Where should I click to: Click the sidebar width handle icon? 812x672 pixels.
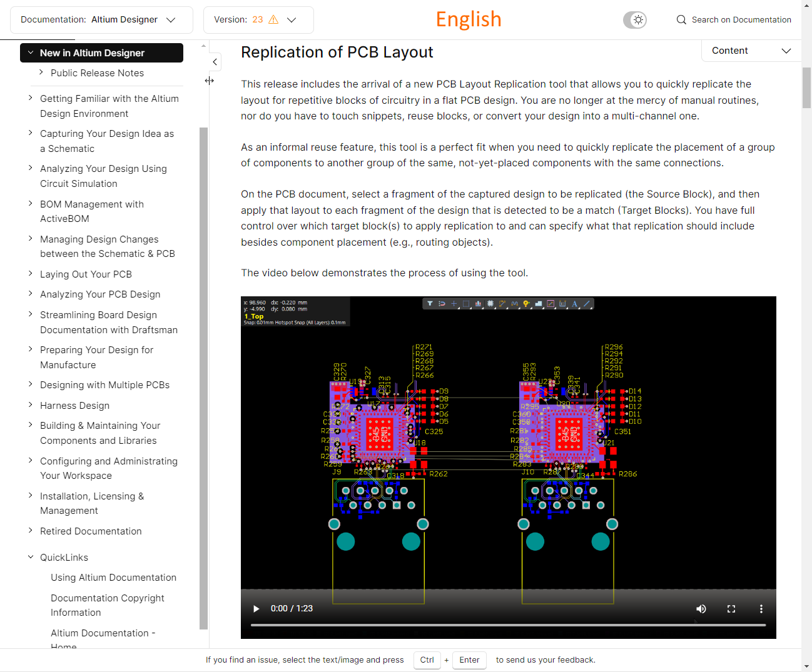210,81
